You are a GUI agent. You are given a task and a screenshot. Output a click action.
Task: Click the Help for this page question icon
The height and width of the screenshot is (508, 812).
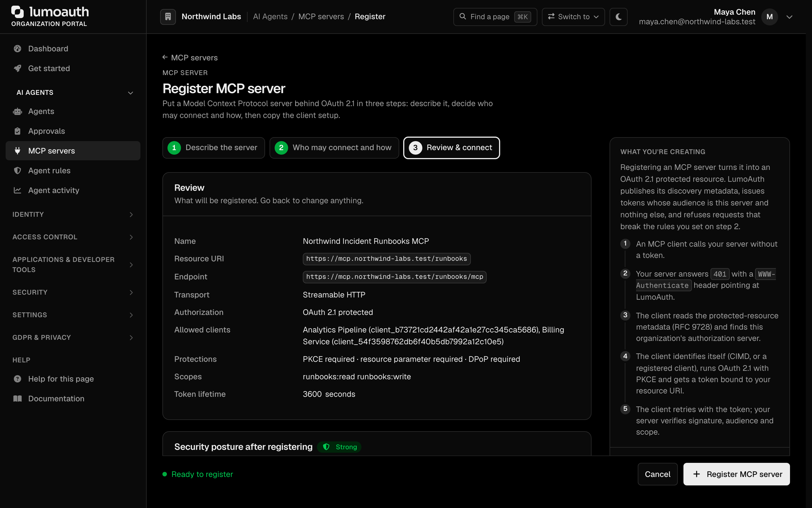point(17,379)
